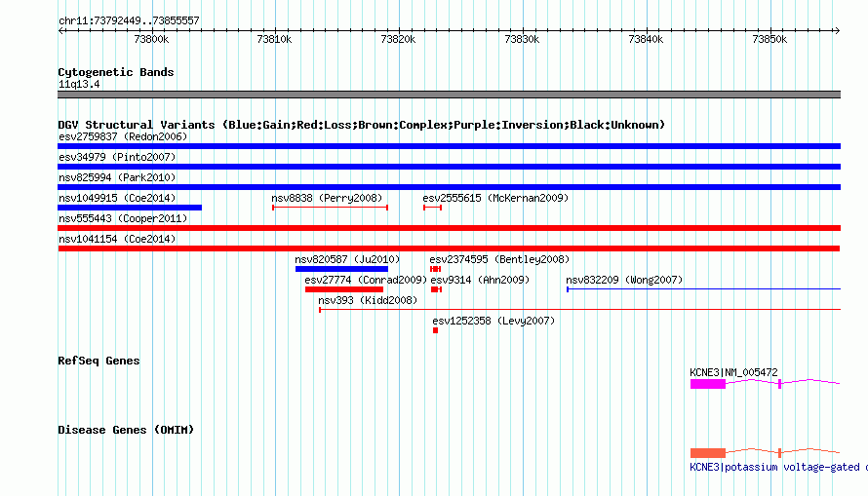Click the 11q13.4 band label

pyautogui.click(x=79, y=84)
